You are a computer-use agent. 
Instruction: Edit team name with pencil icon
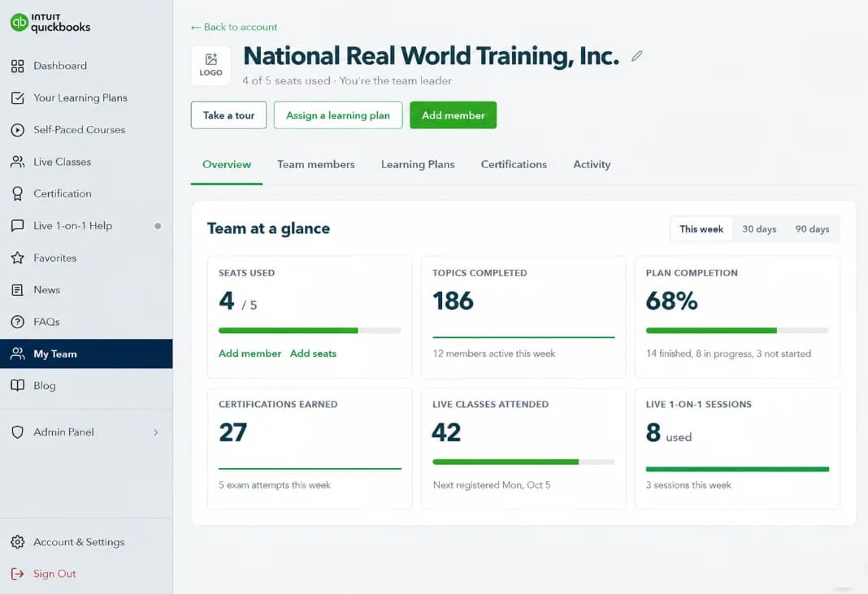[x=637, y=56]
